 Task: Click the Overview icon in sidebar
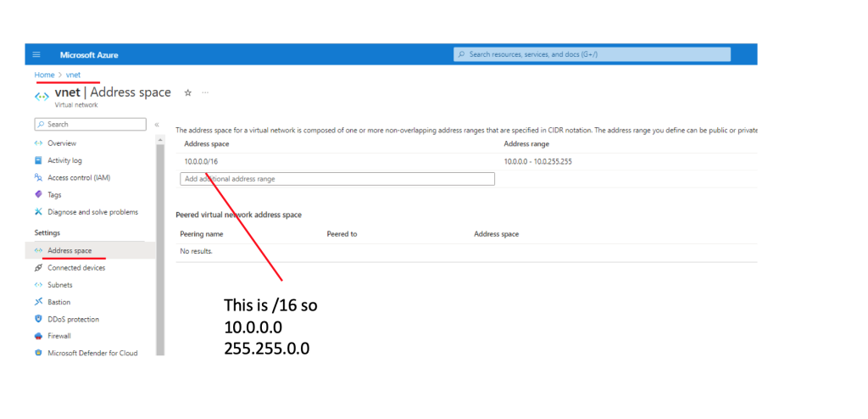(38, 143)
